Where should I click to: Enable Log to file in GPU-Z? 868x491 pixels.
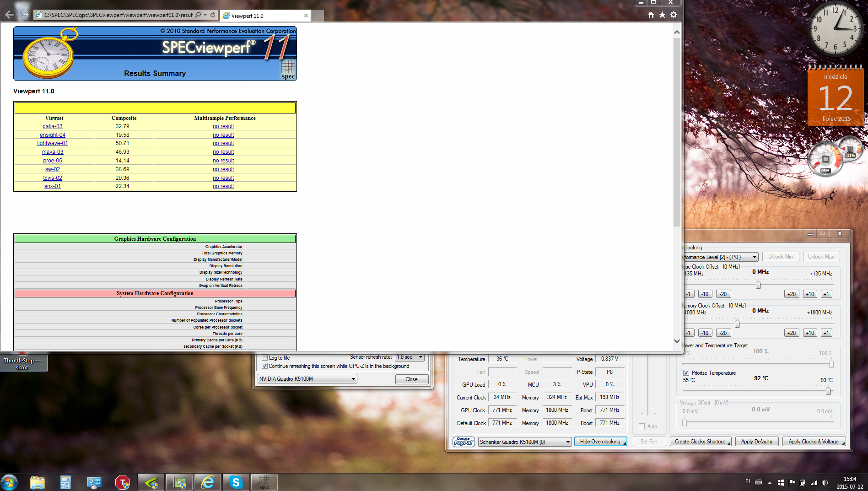tap(264, 358)
